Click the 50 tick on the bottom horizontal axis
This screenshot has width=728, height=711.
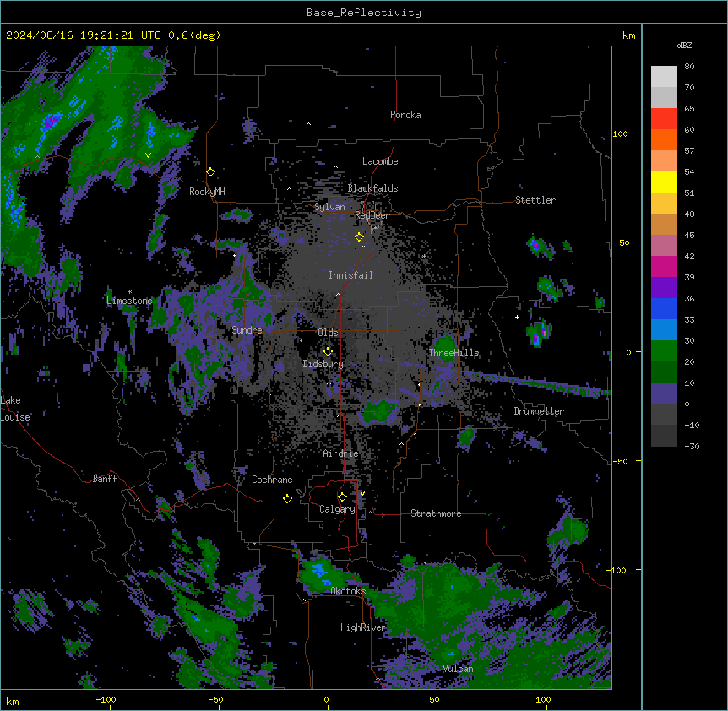click(434, 699)
